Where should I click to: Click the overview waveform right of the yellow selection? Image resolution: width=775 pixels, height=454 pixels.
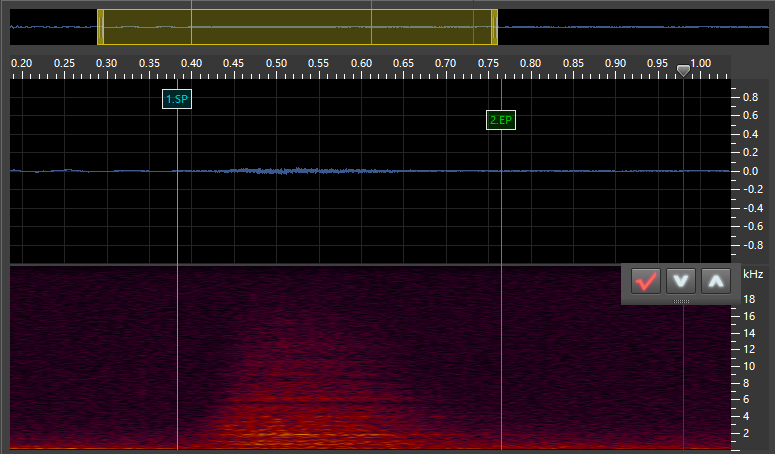point(630,27)
